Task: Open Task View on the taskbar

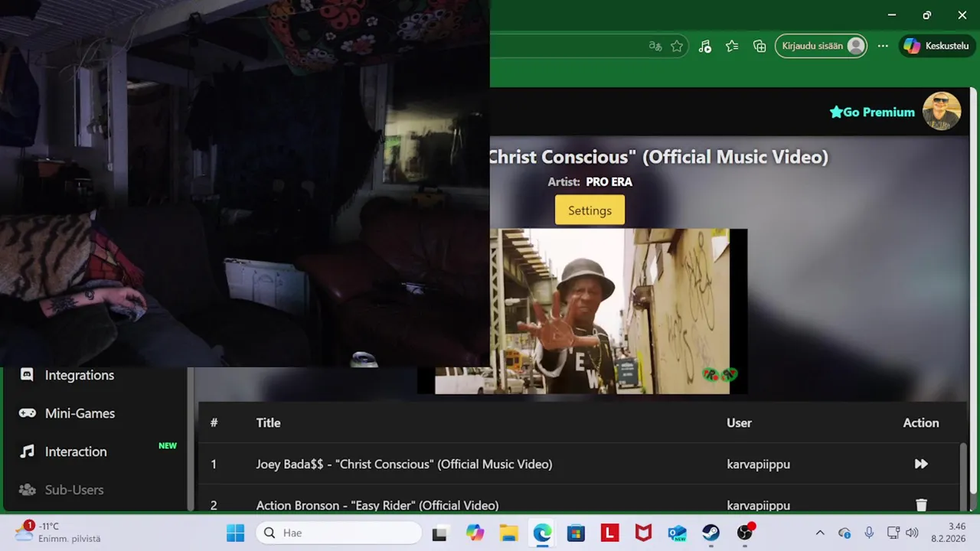Action: pos(439,533)
